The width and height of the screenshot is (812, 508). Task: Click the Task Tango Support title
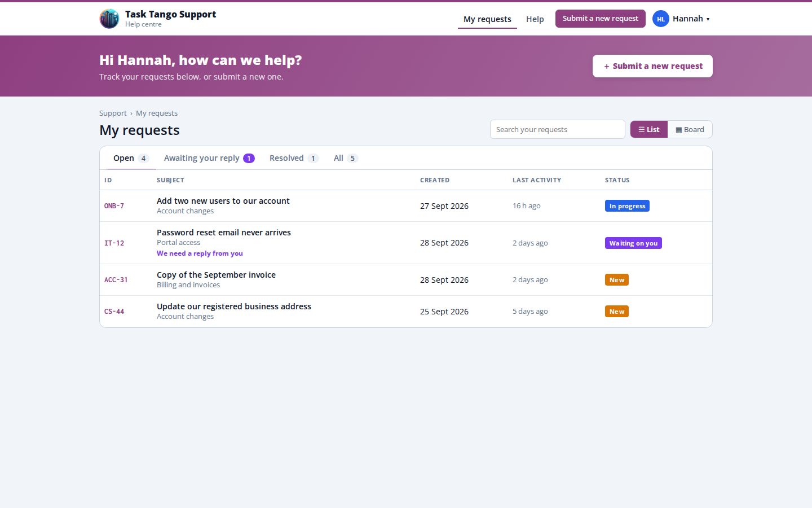coord(170,14)
